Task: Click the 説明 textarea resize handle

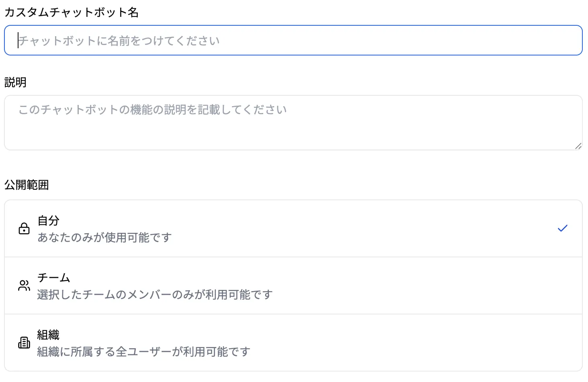Action: (x=578, y=146)
